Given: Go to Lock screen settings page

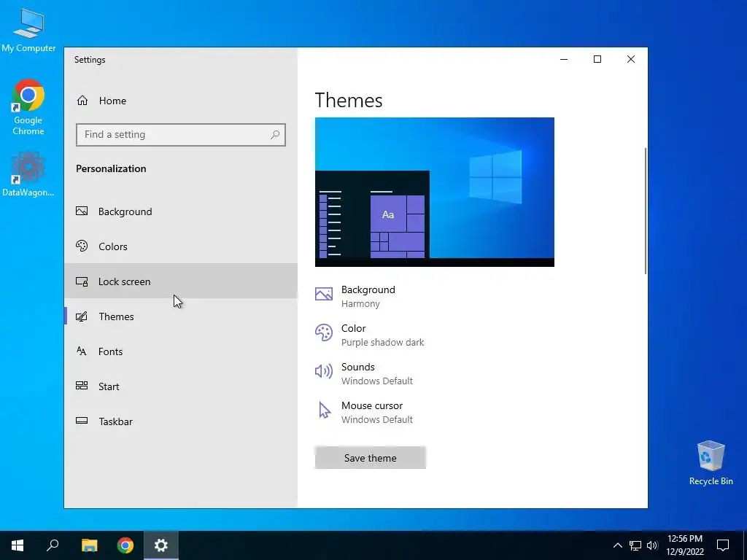Looking at the screenshot, I should click(x=181, y=281).
